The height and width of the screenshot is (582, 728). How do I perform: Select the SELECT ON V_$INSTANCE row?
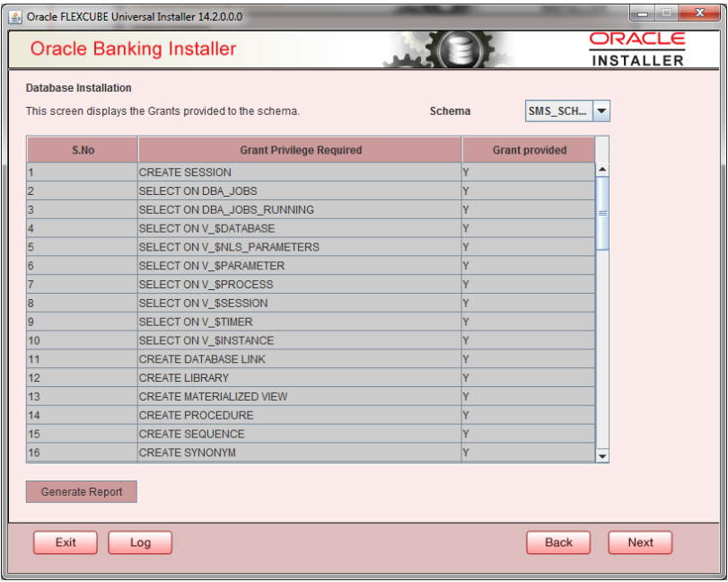(x=311, y=340)
